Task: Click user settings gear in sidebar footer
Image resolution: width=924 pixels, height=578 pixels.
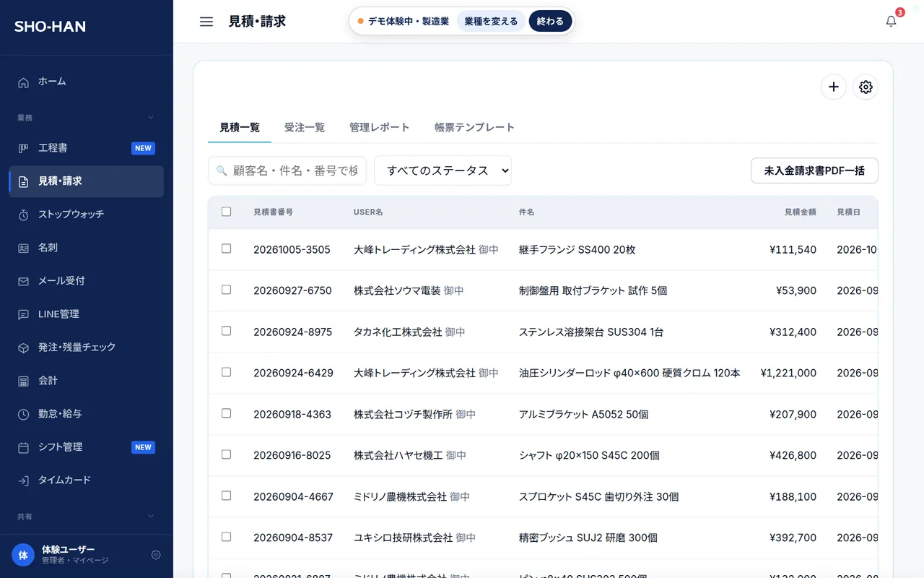Action: 156,555
